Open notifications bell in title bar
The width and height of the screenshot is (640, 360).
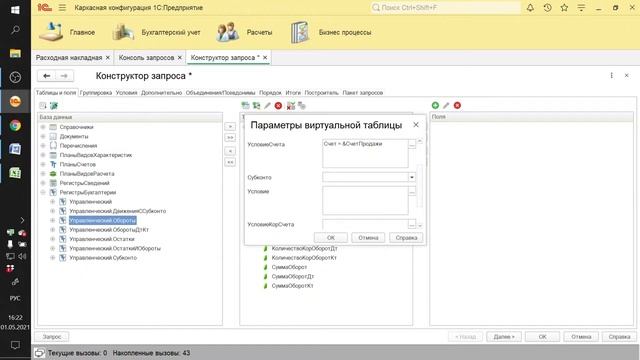(530, 7)
